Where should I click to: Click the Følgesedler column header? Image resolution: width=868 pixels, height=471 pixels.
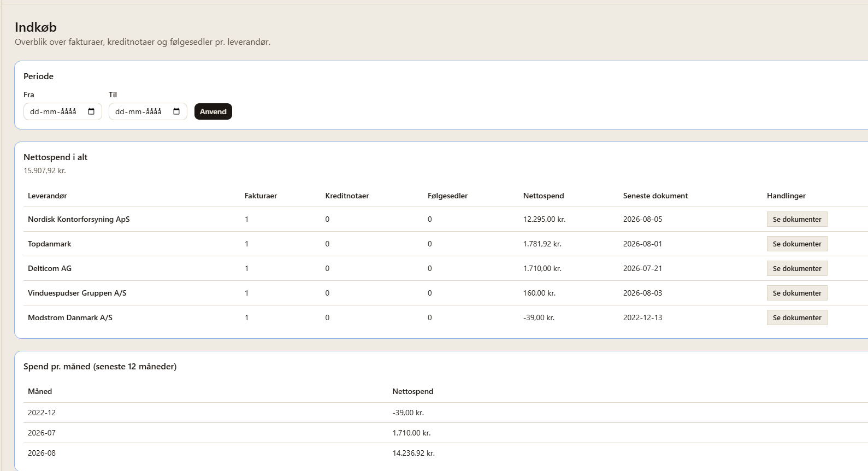pos(447,196)
